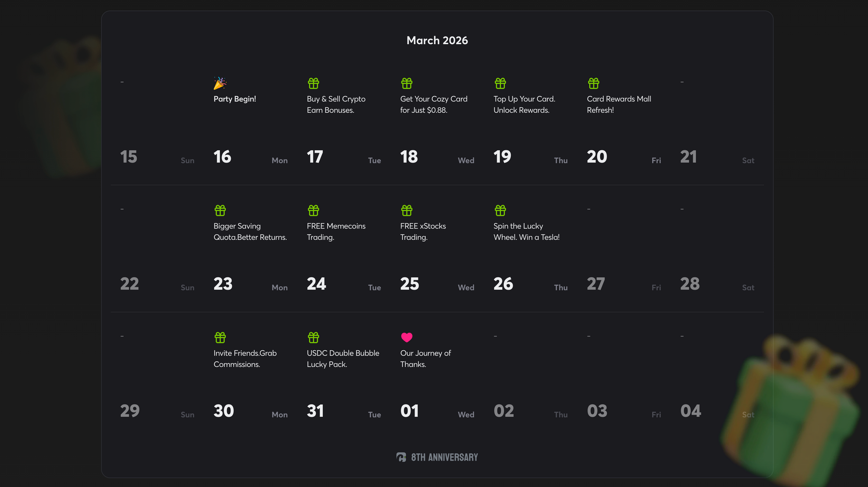Click the gift icon above USDC Double Bubble
This screenshot has width=868, height=487.
pos(313,337)
